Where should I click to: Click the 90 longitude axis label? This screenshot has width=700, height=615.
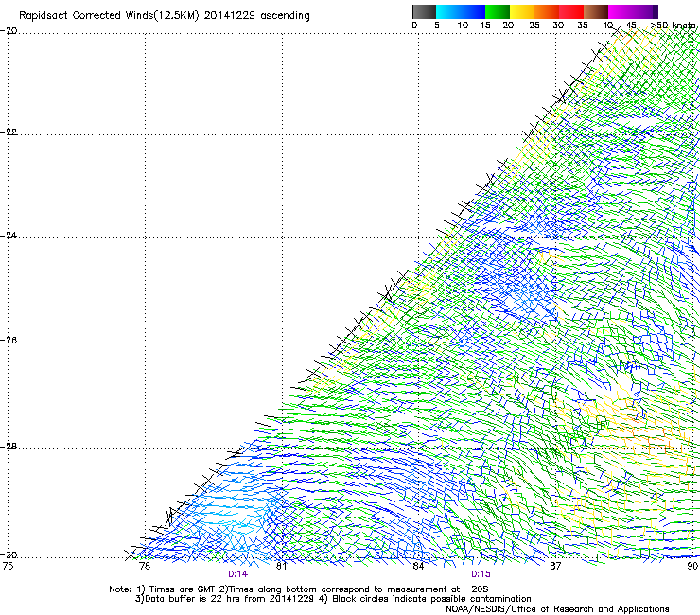[692, 566]
